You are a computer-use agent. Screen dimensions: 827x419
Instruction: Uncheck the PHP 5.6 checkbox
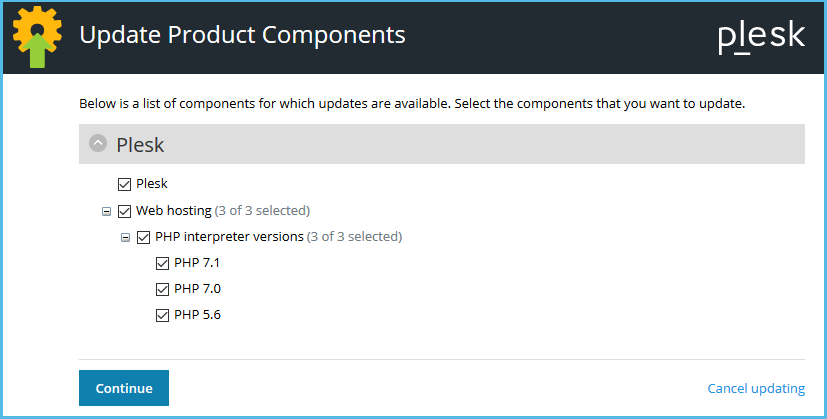tap(162, 315)
